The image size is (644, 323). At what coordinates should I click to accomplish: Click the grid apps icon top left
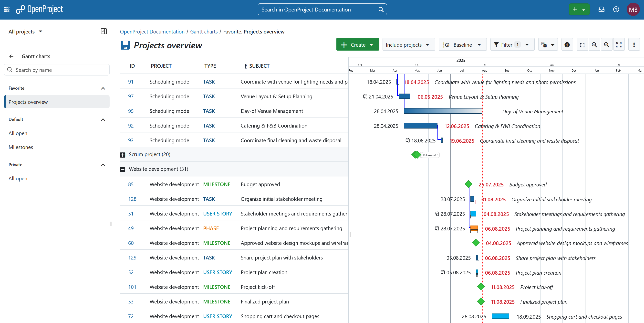[7, 9]
